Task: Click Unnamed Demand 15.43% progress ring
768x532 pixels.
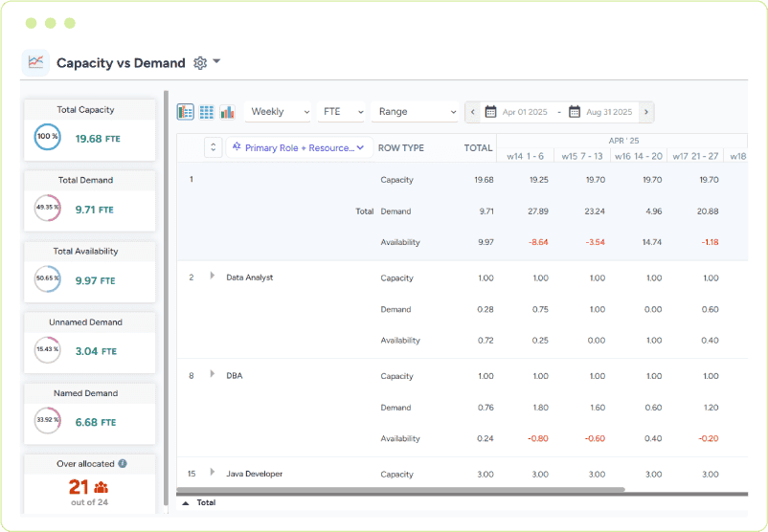Action: click(x=48, y=349)
